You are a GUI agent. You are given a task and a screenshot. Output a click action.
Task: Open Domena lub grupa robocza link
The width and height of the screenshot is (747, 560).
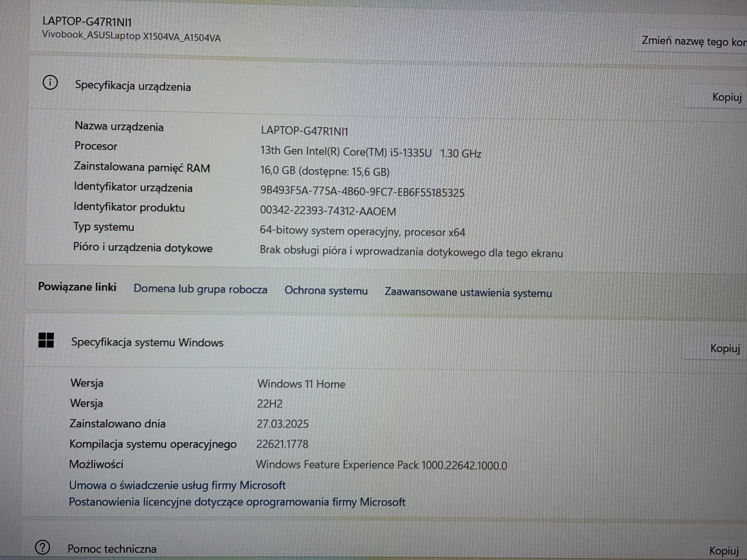coord(200,289)
